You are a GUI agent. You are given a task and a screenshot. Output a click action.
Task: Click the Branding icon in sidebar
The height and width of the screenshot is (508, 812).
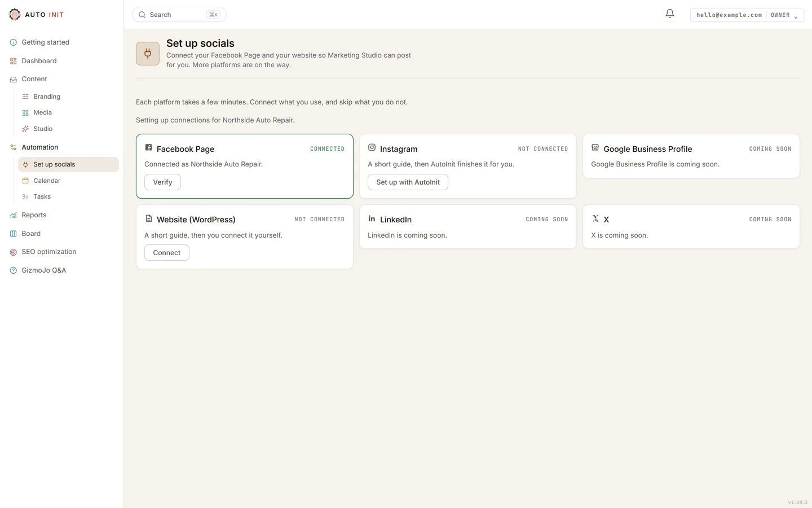(x=25, y=97)
